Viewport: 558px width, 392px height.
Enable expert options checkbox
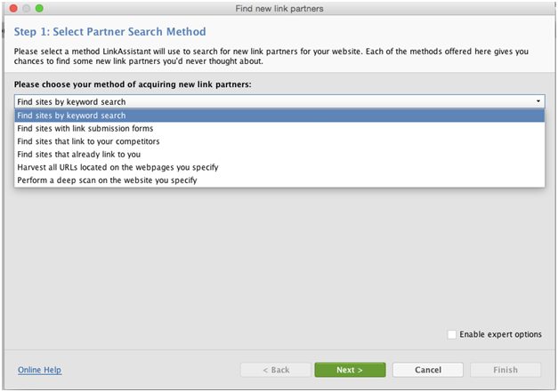[451, 334]
